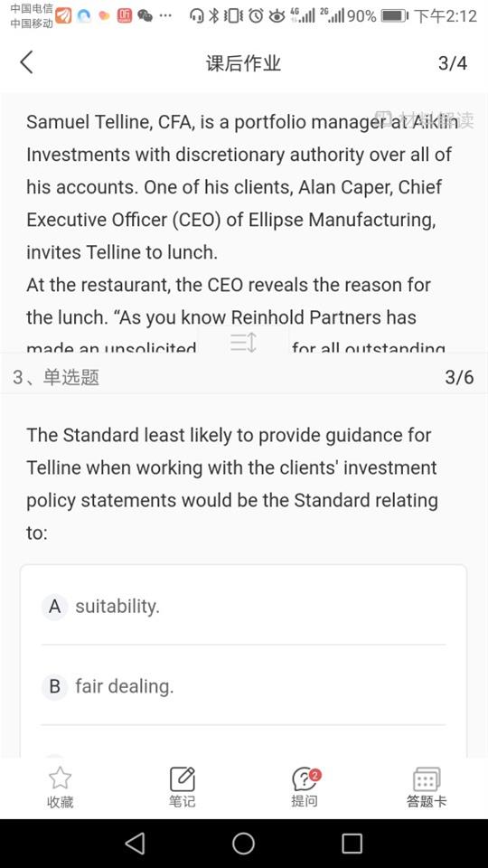Tap the 收藏 star icon
Screen dimensions: 488x868
(61, 778)
